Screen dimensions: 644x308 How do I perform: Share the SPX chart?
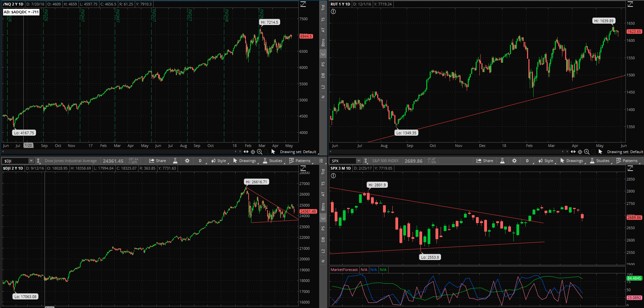pyautogui.click(x=485, y=161)
